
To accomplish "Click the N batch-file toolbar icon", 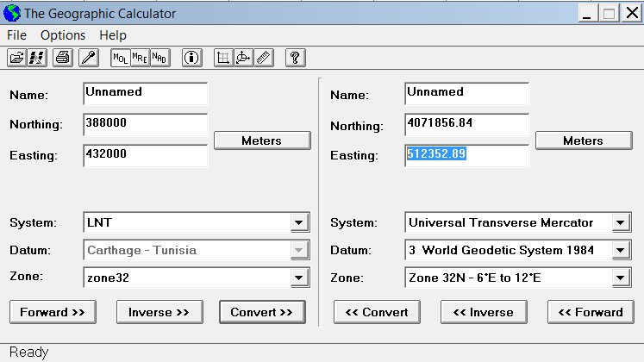I will (37, 58).
